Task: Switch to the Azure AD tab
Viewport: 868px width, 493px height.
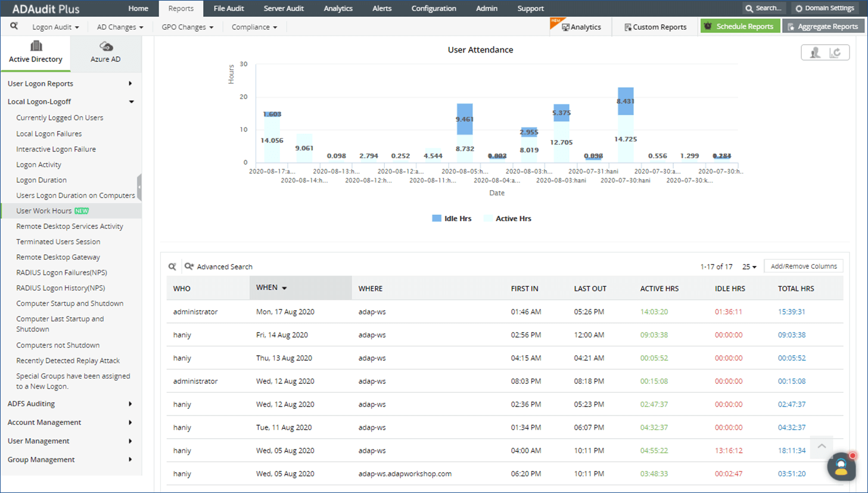Action: [105, 54]
